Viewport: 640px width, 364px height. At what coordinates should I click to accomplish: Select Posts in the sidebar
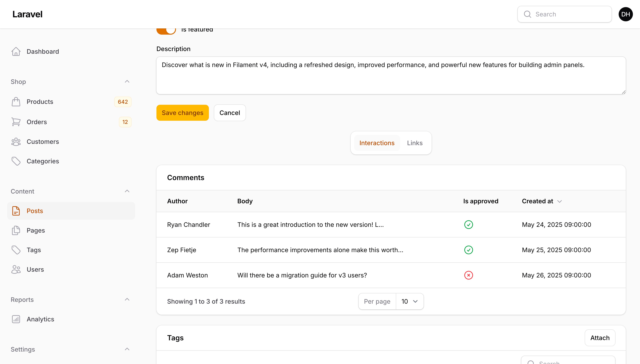71,211
